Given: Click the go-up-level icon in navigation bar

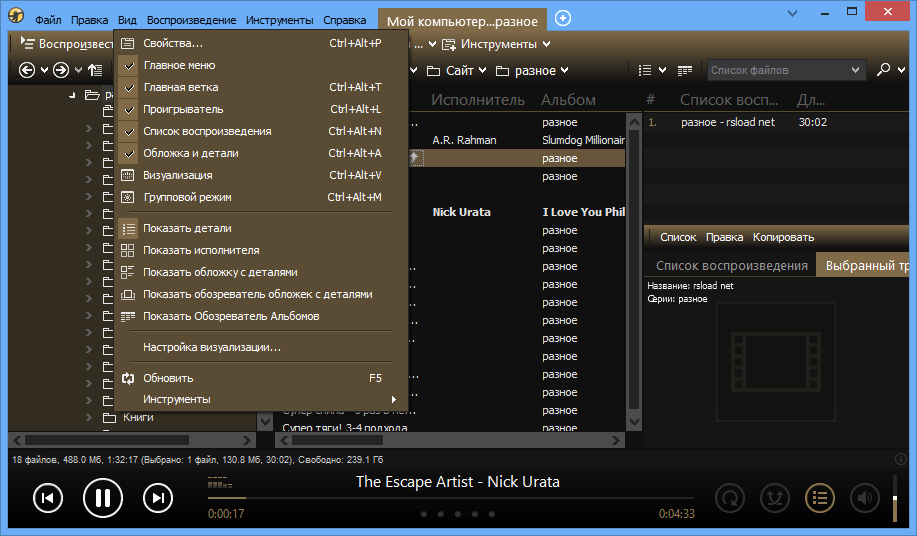Looking at the screenshot, I should click(x=95, y=70).
